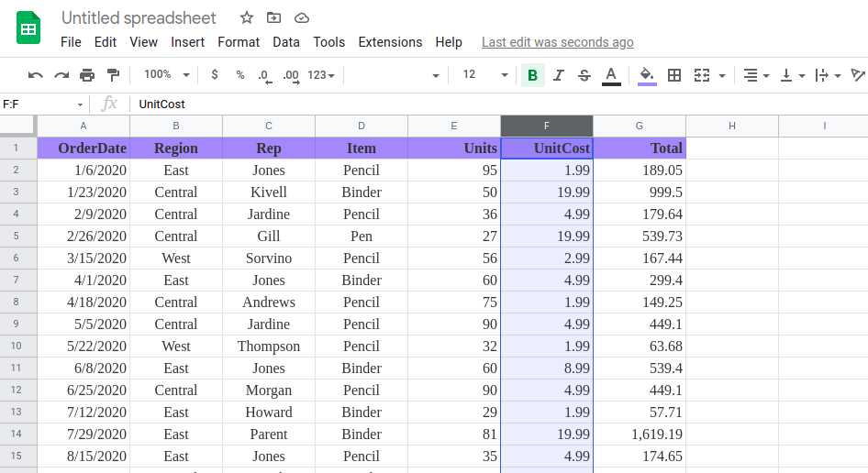
Task: Select the Units cell showing 95
Action: coord(454,170)
